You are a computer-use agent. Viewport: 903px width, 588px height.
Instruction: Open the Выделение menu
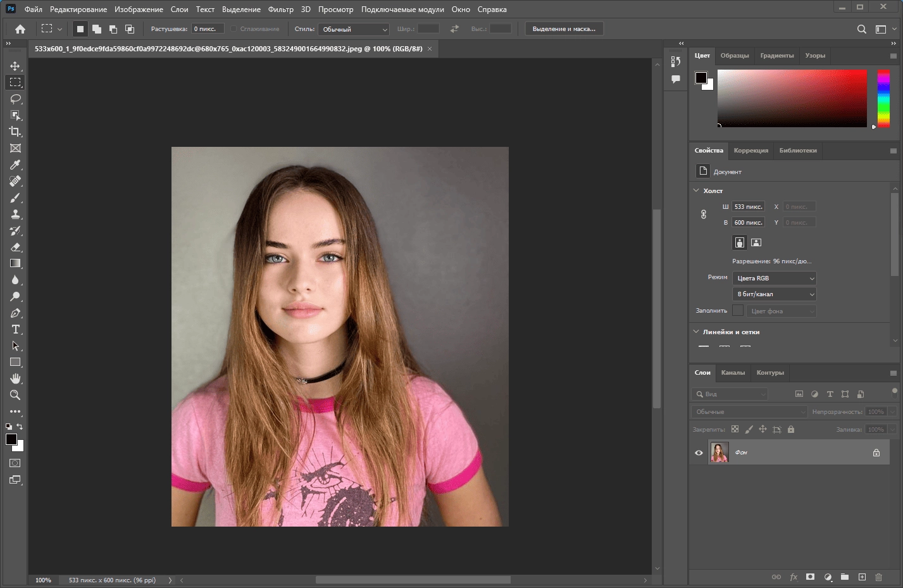click(241, 9)
